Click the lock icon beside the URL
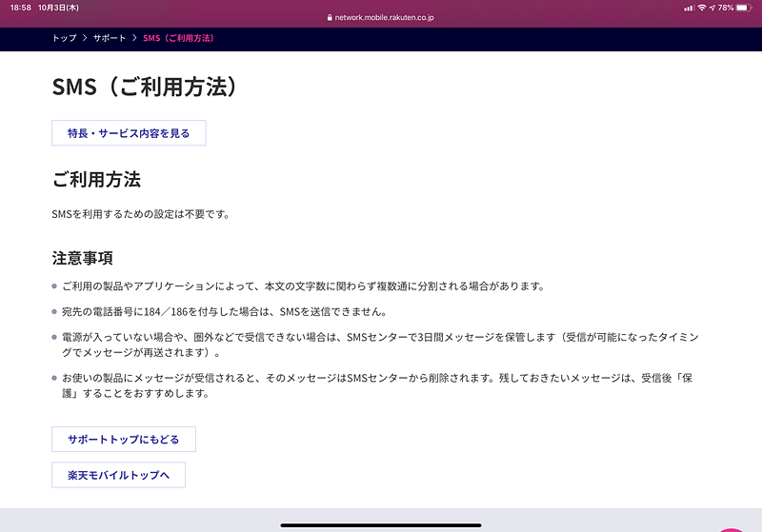The height and width of the screenshot is (532, 762). point(330,17)
